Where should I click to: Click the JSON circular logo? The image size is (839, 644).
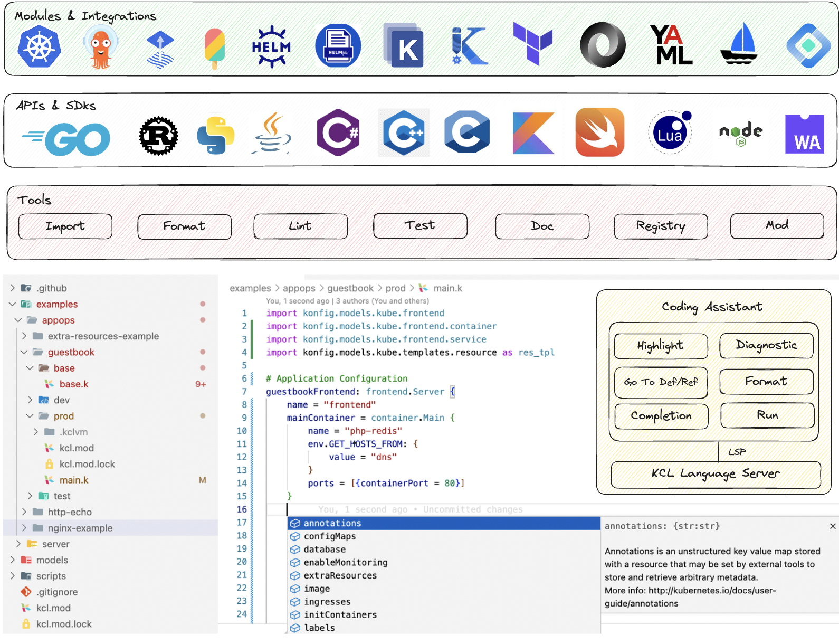(x=603, y=45)
